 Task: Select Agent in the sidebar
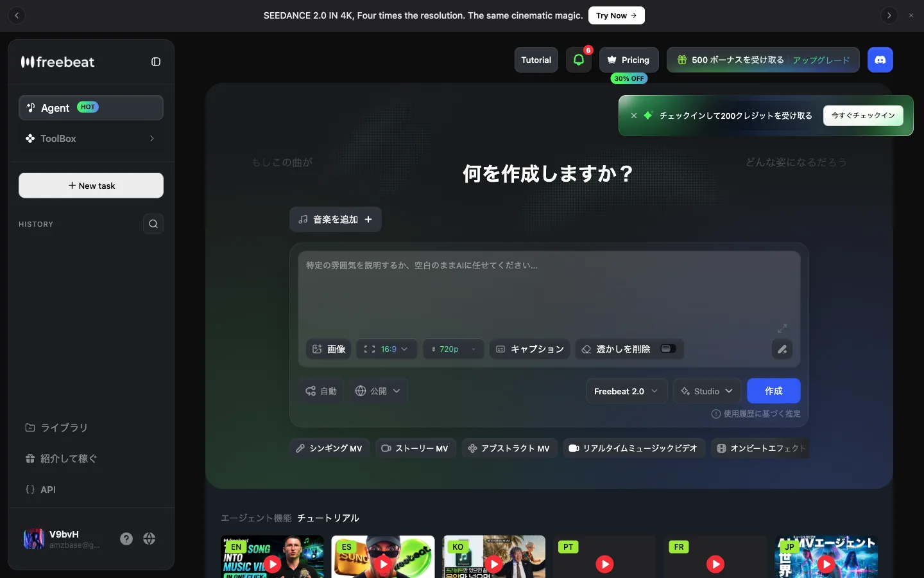(x=91, y=108)
